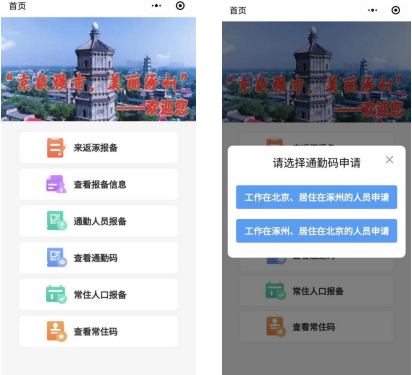Tap the dimmed 常住人口报备 text on the right
Screen dimensions: 412x375
click(x=318, y=291)
